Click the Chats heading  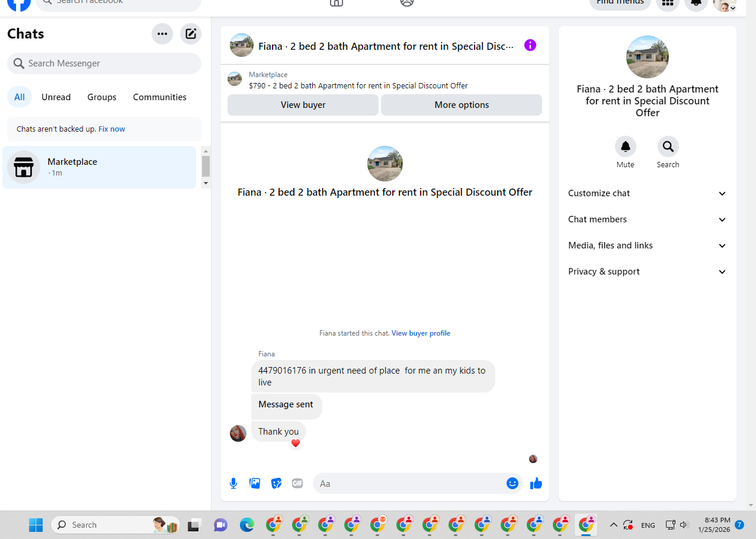(25, 34)
